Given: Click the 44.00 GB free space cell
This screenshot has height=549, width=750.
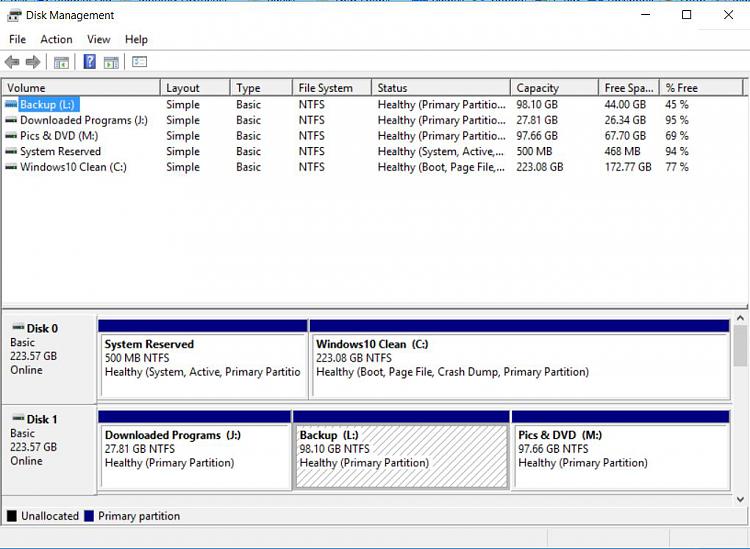Looking at the screenshot, I should coord(625,104).
